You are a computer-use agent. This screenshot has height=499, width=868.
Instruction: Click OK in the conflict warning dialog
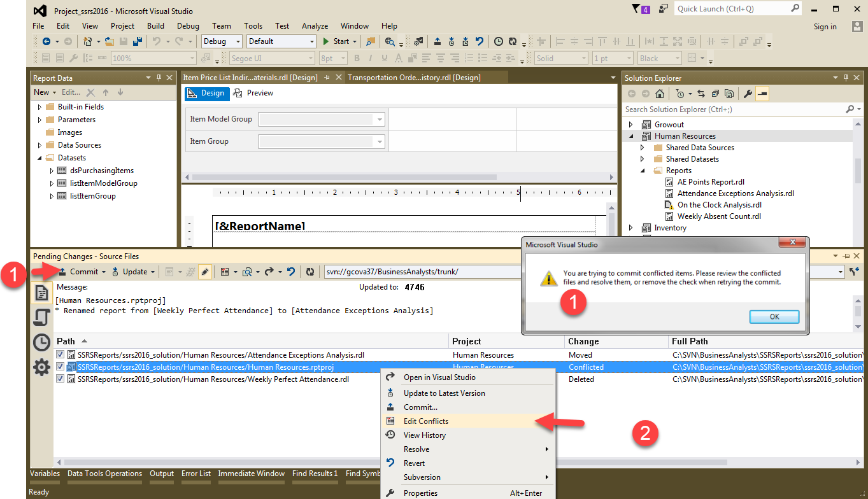[x=774, y=317]
